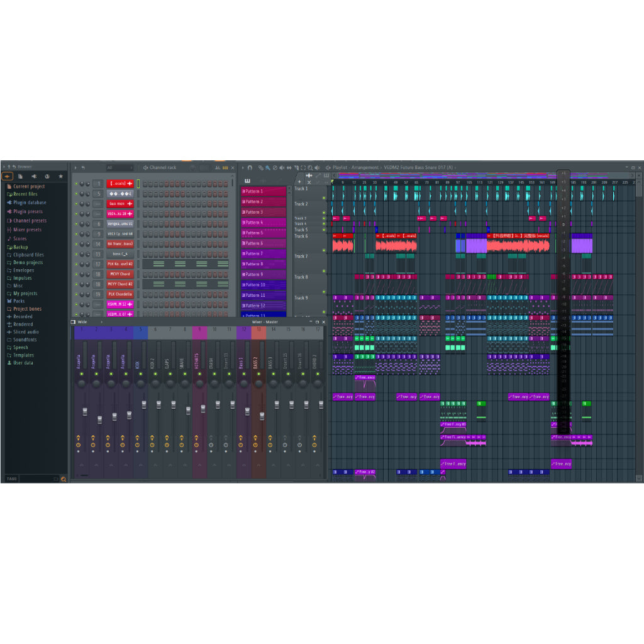Open Current project in the Browser

pyautogui.click(x=26, y=186)
